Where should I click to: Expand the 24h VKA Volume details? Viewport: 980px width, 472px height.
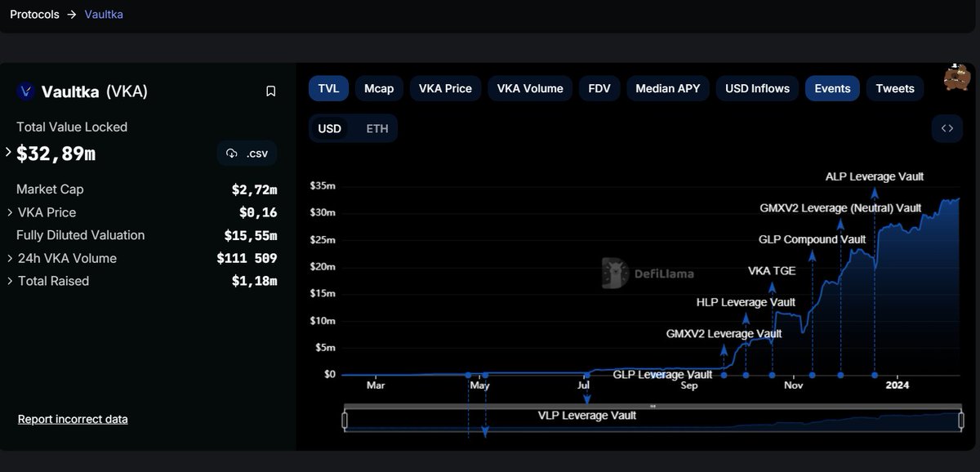(10, 258)
